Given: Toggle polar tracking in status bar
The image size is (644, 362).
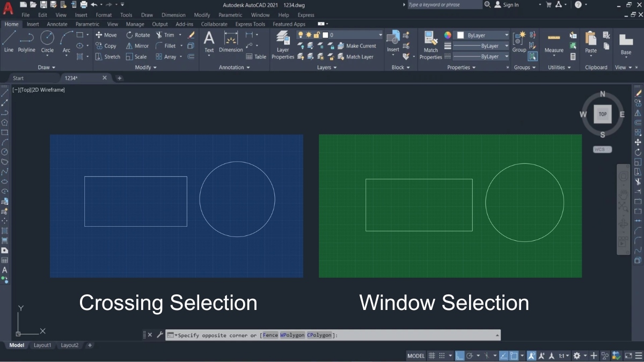Looking at the screenshot, I should point(470,356).
